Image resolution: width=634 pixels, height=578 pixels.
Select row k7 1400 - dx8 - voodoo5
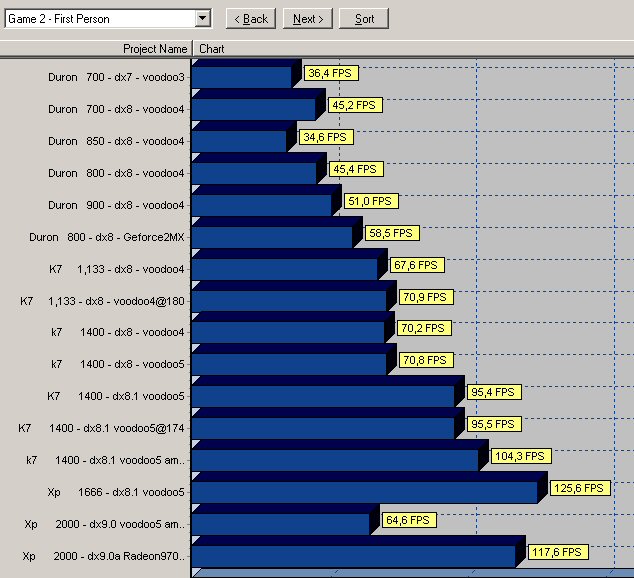click(117, 364)
